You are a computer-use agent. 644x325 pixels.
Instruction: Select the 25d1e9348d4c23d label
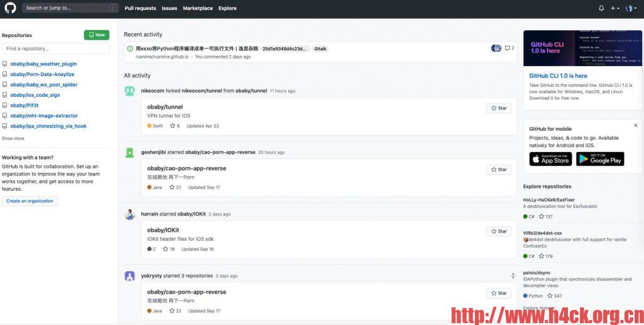click(284, 49)
